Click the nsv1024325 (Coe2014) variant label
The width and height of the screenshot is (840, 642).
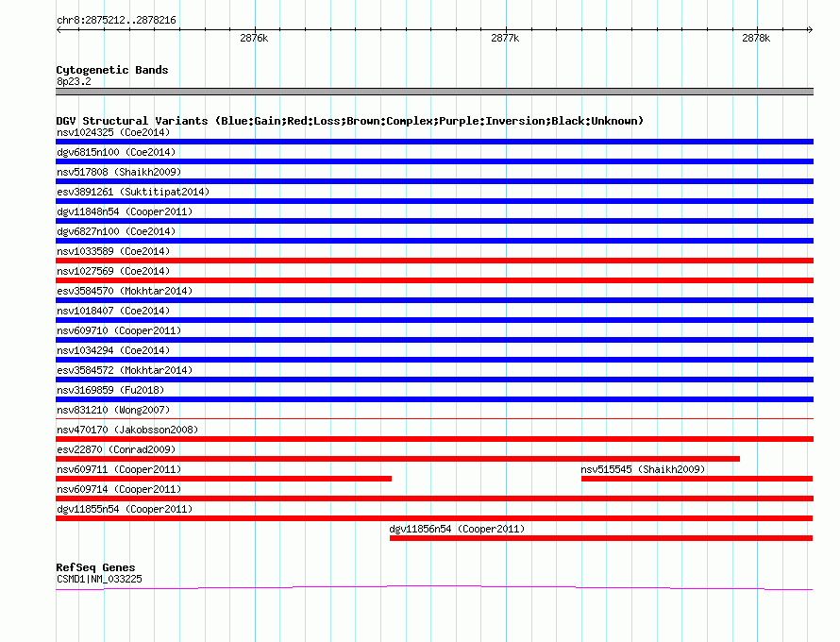pos(113,132)
